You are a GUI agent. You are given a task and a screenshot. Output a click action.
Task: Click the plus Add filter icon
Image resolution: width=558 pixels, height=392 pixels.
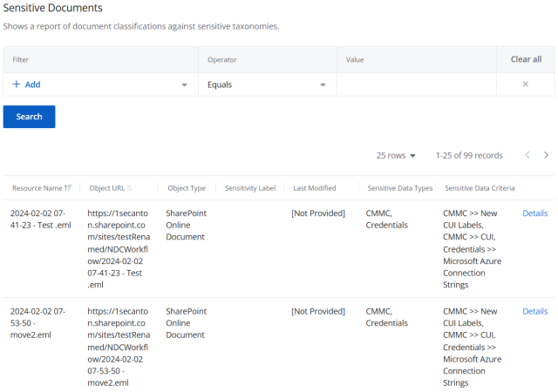17,84
